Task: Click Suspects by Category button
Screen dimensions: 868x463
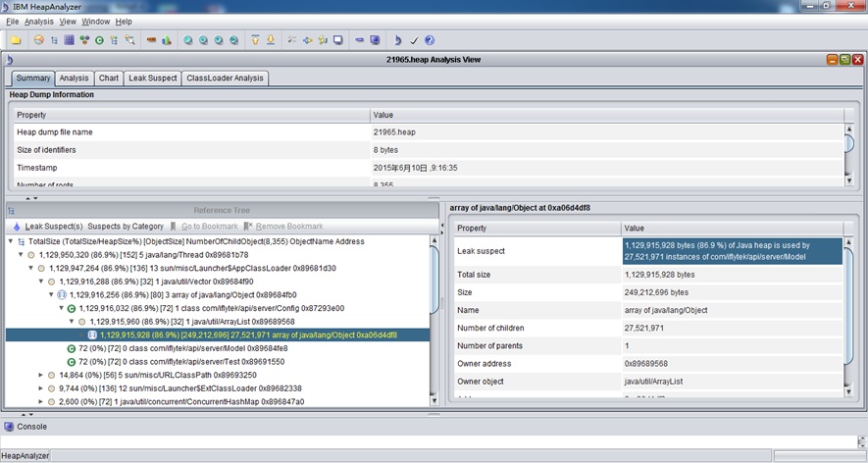Action: pos(126,226)
